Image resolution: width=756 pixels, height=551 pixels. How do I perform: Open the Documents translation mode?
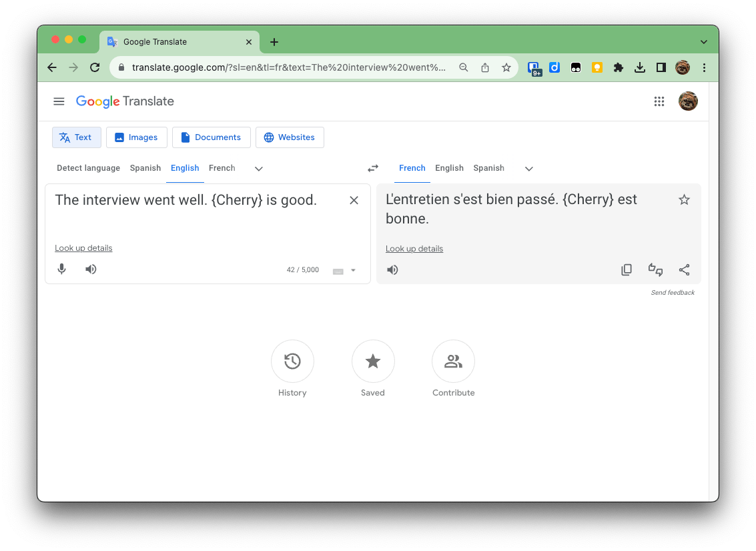[x=212, y=137]
